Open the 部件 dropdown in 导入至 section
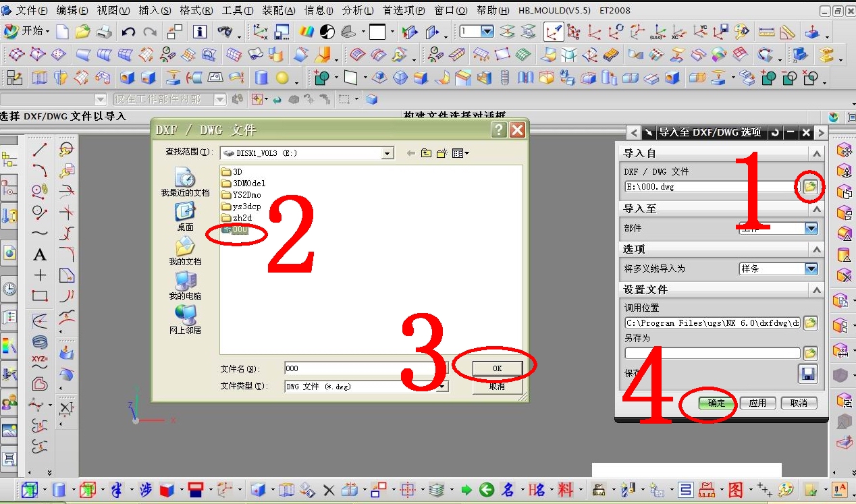The width and height of the screenshot is (856, 504). coord(811,229)
